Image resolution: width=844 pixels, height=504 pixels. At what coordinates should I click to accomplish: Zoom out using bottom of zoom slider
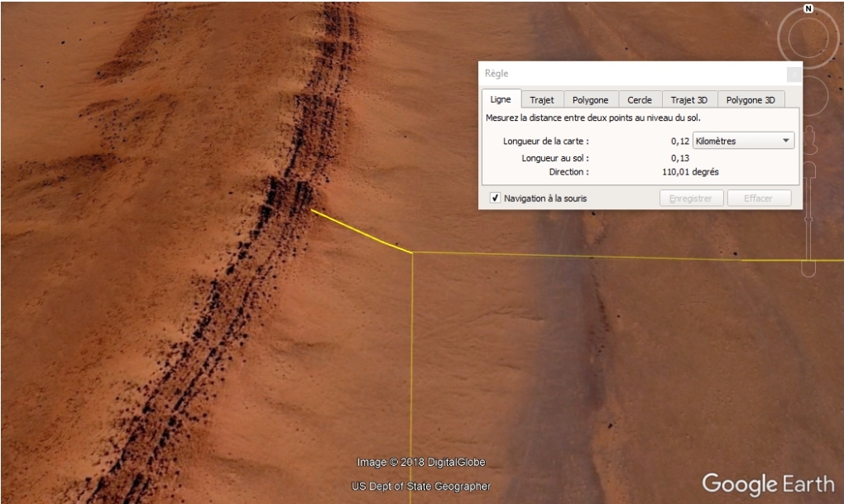809,270
